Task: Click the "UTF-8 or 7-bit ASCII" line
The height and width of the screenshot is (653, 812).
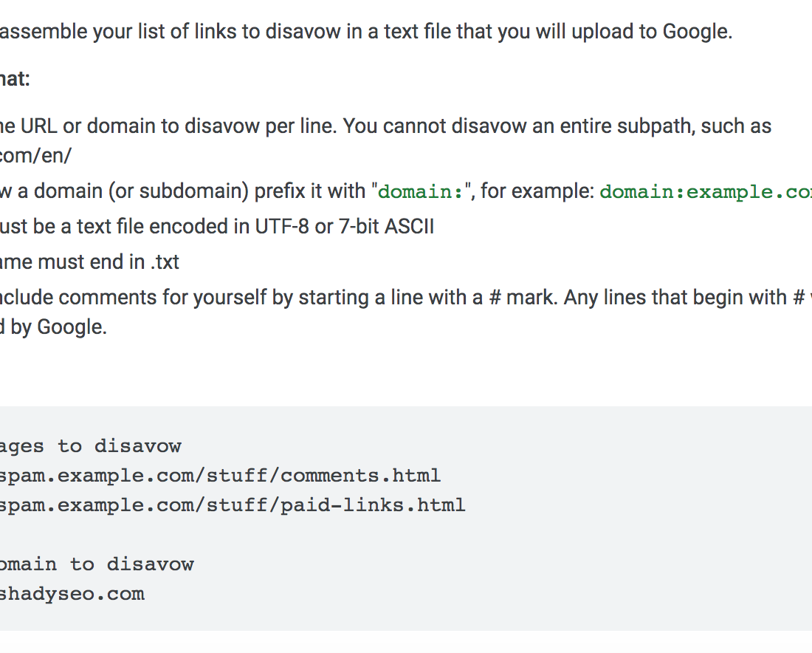Action: tap(217, 227)
